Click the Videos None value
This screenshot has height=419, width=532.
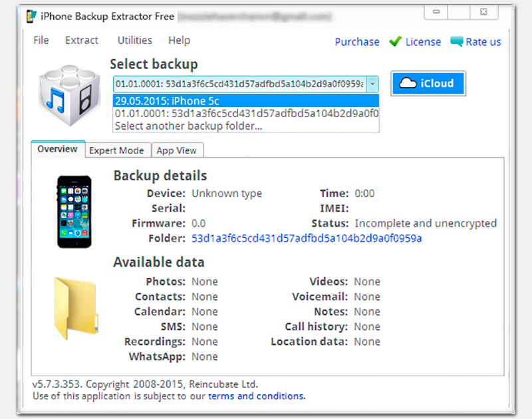click(367, 281)
